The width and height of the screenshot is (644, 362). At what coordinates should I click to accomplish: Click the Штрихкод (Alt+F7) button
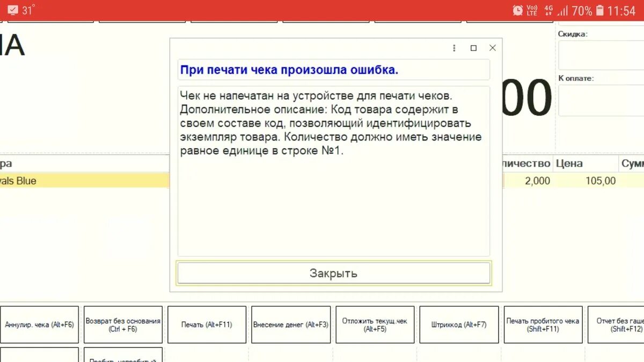(x=459, y=324)
